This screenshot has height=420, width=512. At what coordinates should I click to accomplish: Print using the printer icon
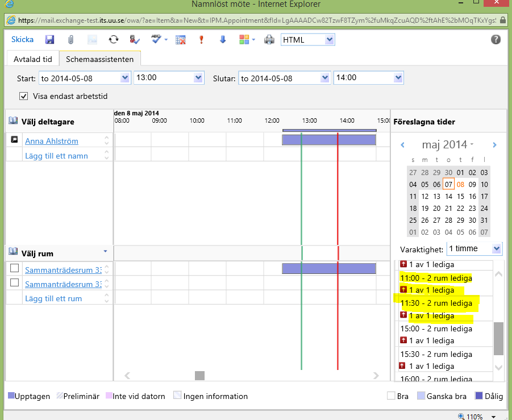point(269,40)
